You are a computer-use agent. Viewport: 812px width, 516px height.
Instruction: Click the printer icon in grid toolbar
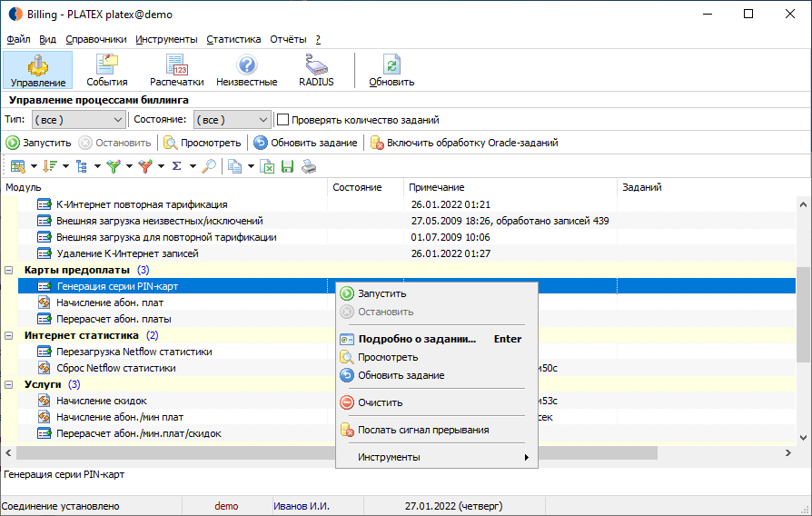tap(309, 166)
